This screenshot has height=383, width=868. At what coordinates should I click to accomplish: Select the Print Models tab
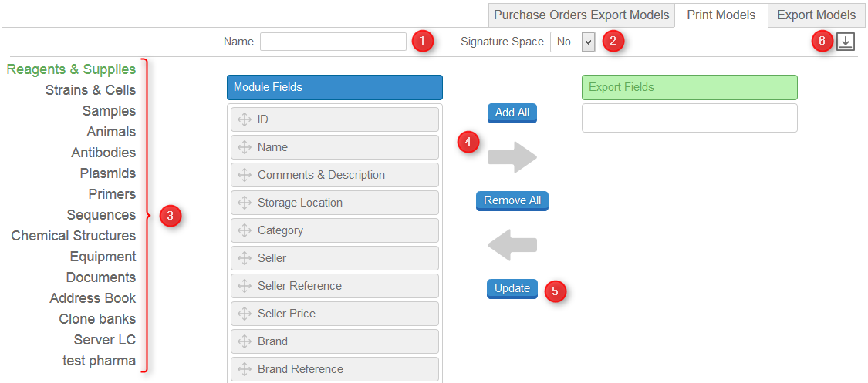(x=721, y=15)
